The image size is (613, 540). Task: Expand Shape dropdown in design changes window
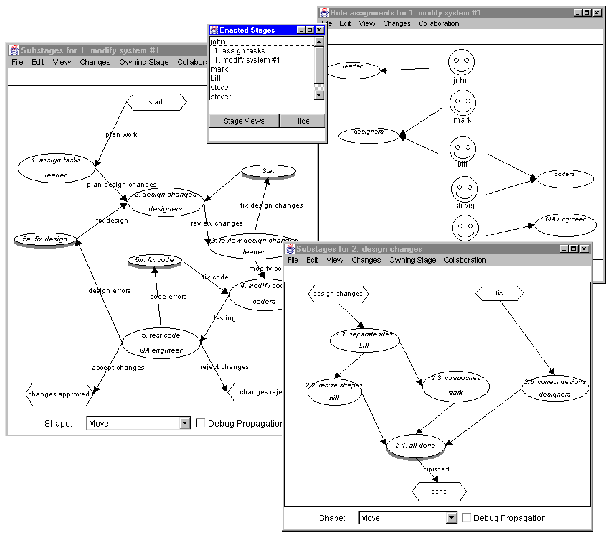[450, 518]
